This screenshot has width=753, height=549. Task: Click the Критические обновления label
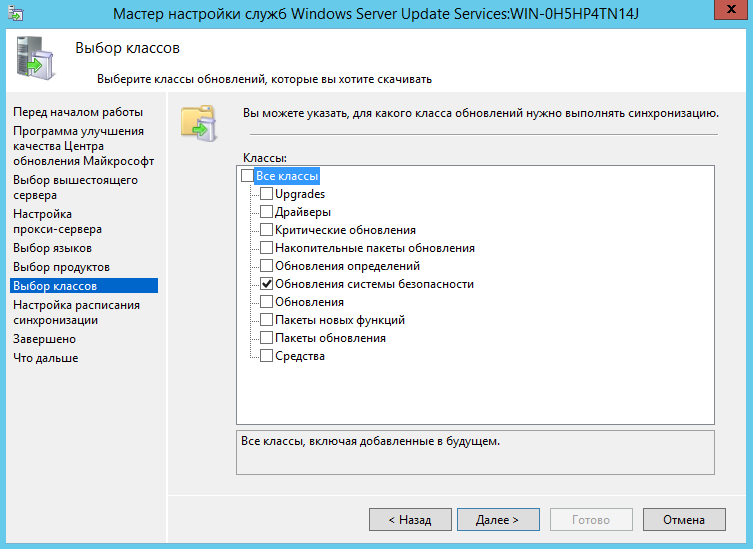345,230
